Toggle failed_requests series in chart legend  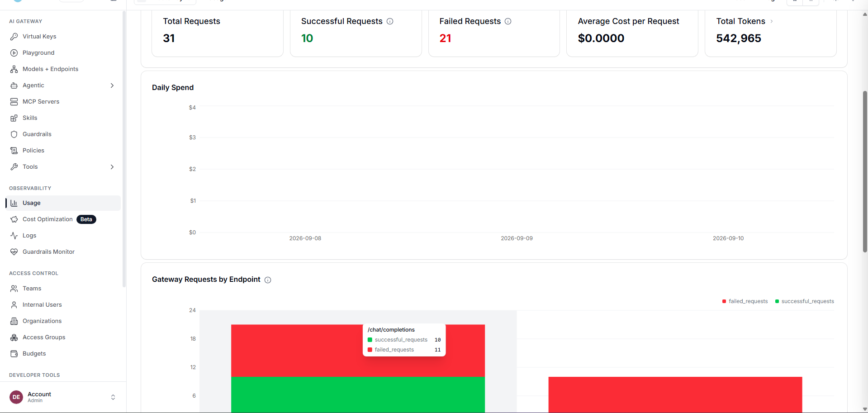[x=745, y=301]
